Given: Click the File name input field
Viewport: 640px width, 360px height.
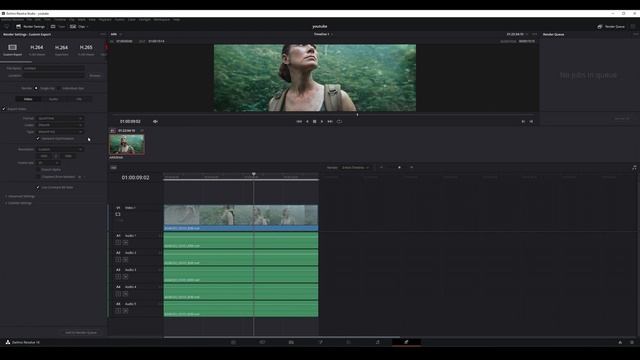Looking at the screenshot, I should (53, 68).
